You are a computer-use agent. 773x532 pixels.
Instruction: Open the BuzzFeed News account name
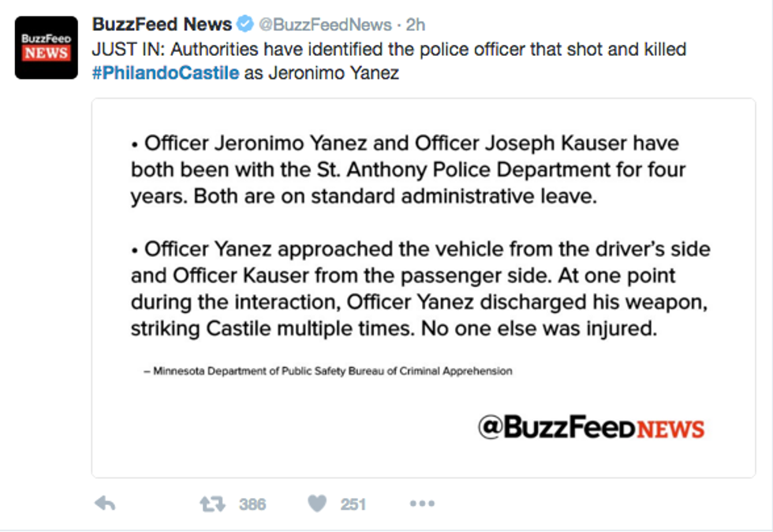point(162,24)
